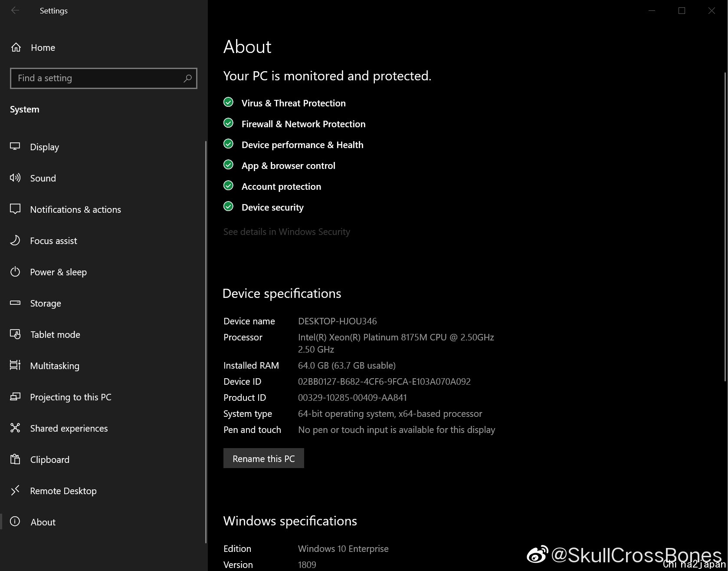
Task: Click the search magnifier icon
Action: [187, 78]
